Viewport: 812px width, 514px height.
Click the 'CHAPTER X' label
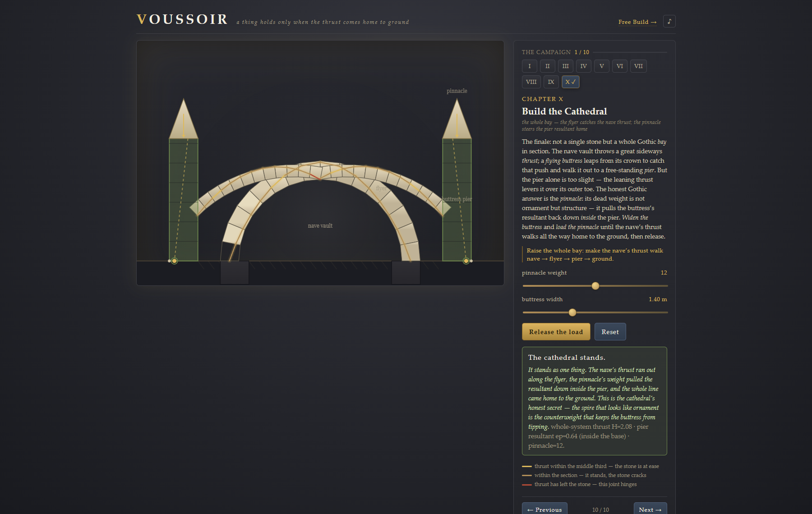coord(543,99)
